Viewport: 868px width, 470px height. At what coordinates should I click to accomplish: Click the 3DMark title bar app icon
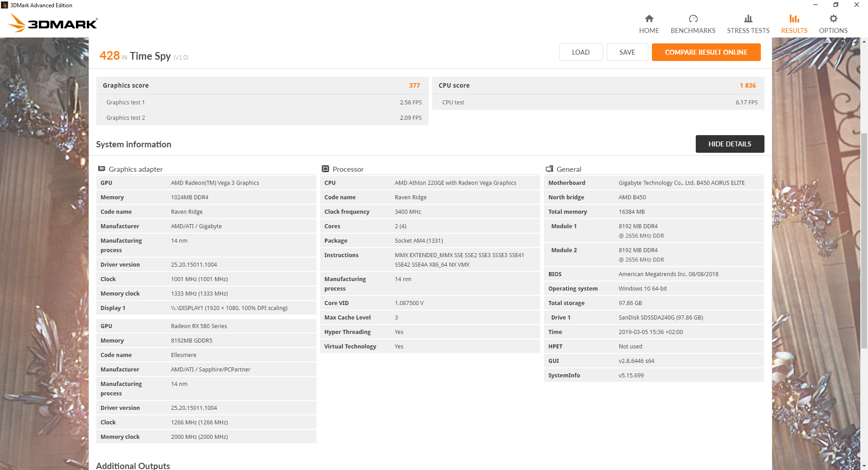click(5, 5)
